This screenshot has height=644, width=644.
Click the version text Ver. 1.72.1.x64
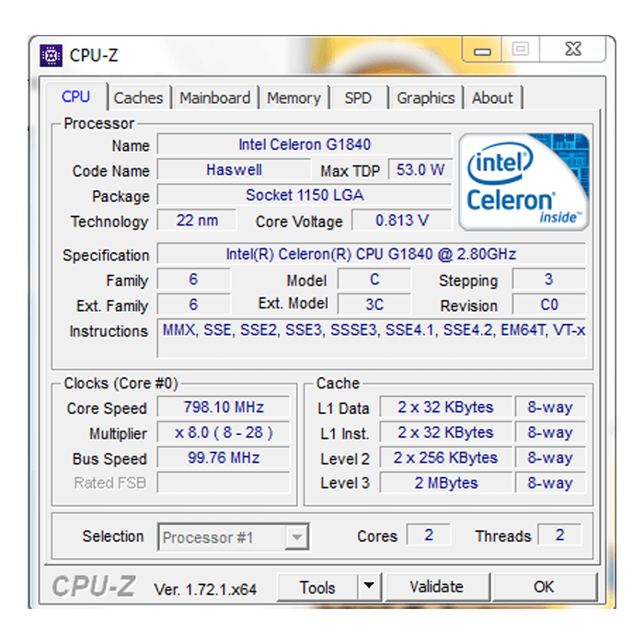click(205, 590)
